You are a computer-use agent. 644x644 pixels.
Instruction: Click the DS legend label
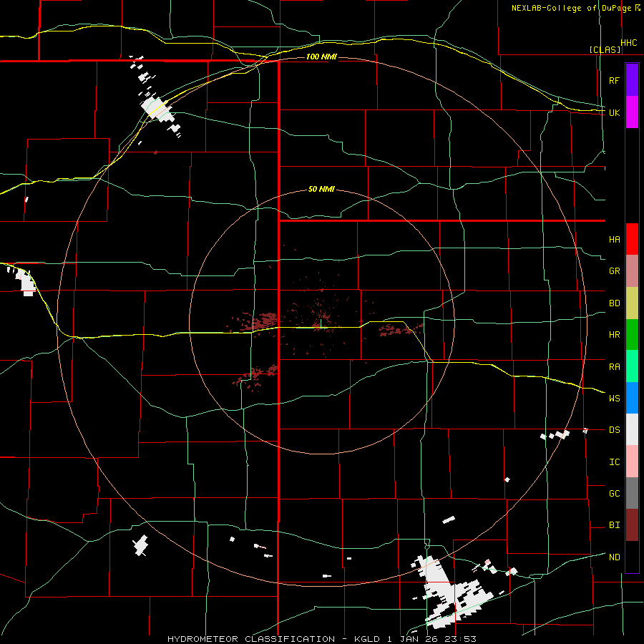pos(614,430)
